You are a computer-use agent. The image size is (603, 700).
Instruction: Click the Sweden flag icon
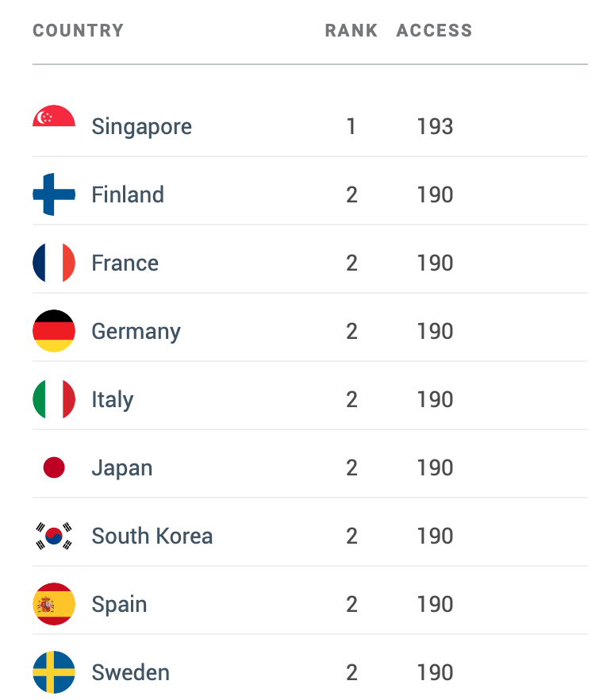click(54, 672)
